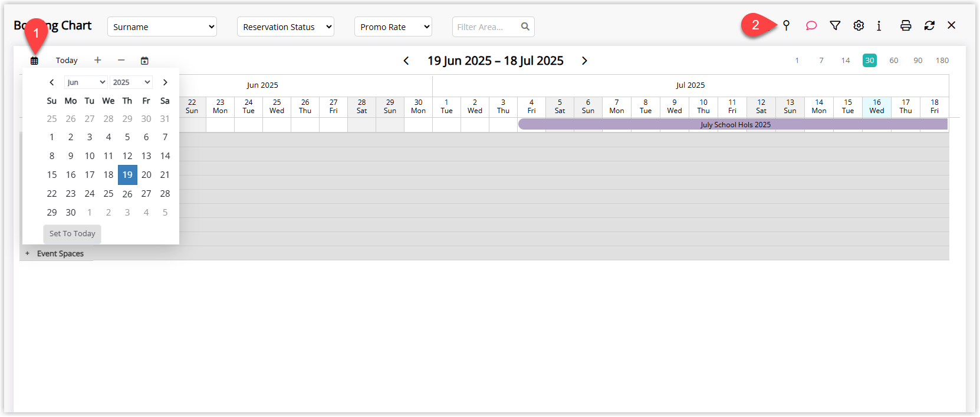Screen dimensions: 980x417
Task: Open the Reservation Status dropdown
Action: coord(285,27)
